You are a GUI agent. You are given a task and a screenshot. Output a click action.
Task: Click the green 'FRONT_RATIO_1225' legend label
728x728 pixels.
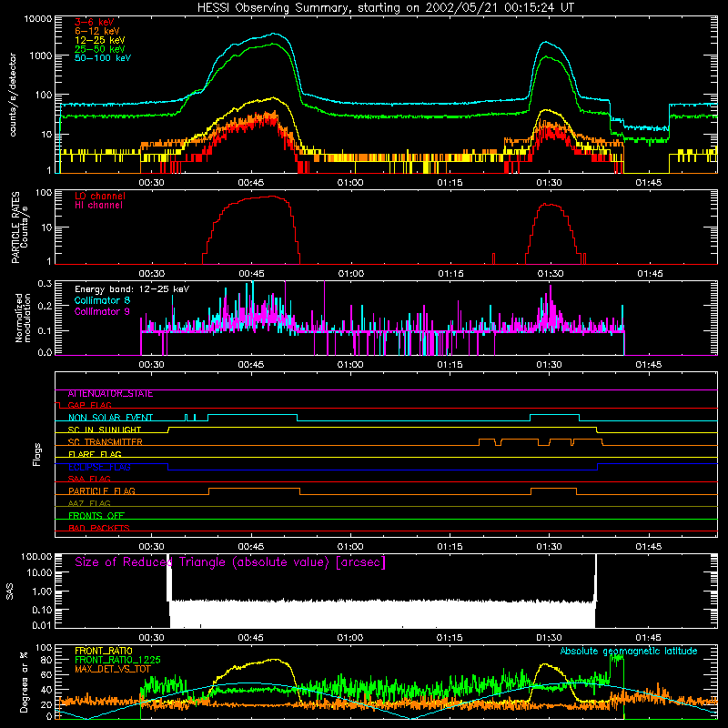coord(117,661)
